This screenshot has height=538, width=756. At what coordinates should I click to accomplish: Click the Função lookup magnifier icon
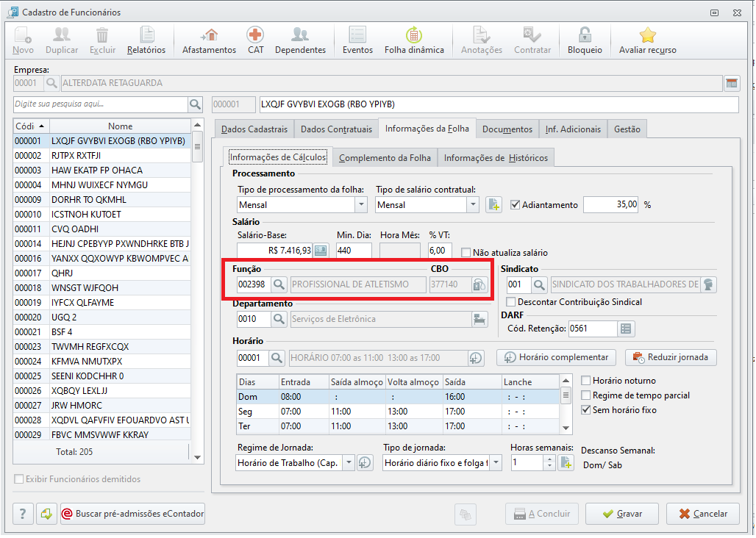[279, 284]
